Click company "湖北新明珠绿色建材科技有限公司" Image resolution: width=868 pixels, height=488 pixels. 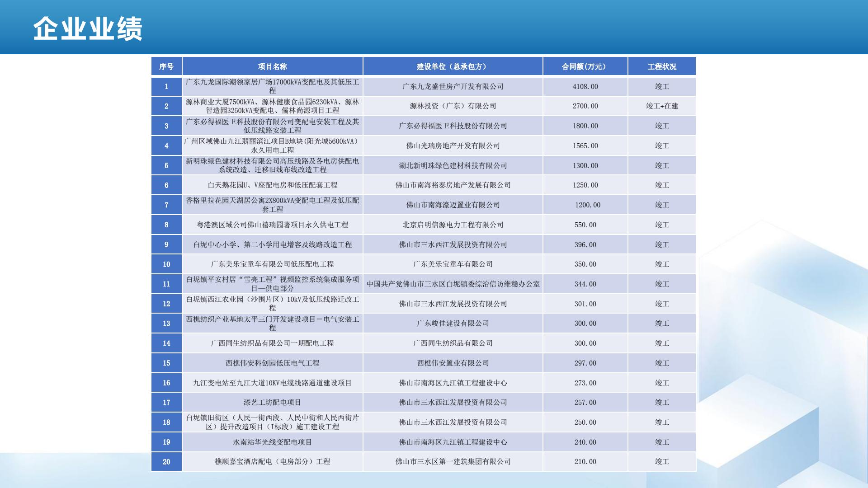click(x=453, y=165)
